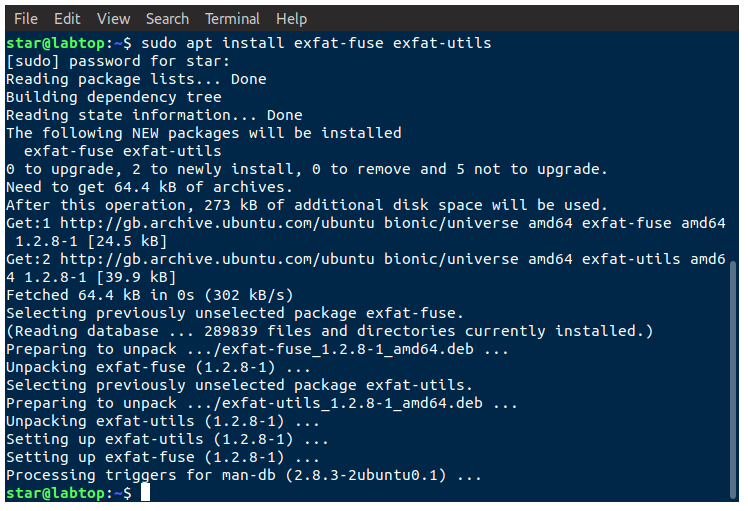The image size is (748, 511).
Task: Open the Edit menu
Action: coord(67,19)
